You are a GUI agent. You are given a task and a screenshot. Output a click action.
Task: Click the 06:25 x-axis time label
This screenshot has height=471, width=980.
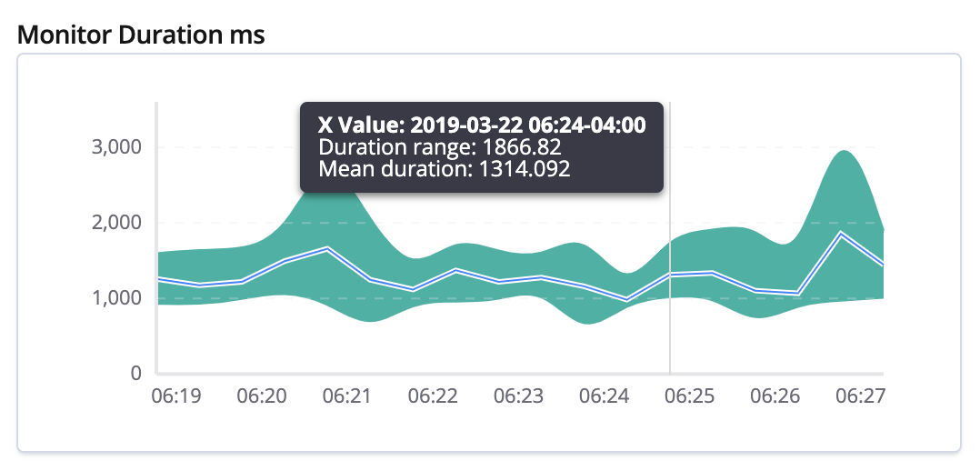[689, 396]
